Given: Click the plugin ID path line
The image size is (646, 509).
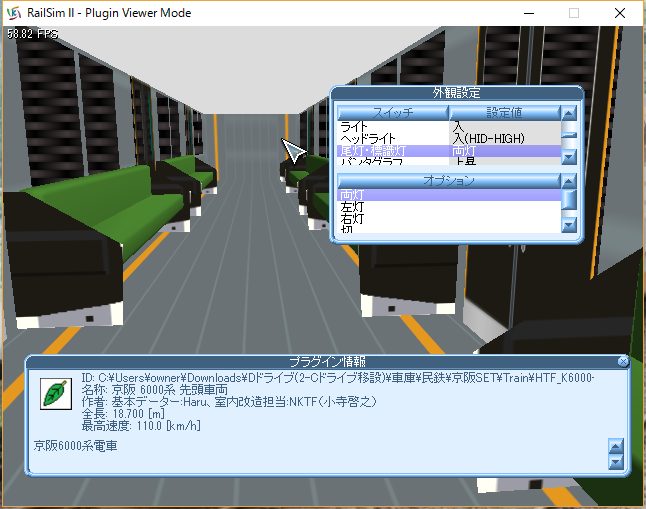Looking at the screenshot, I should click(337, 378).
